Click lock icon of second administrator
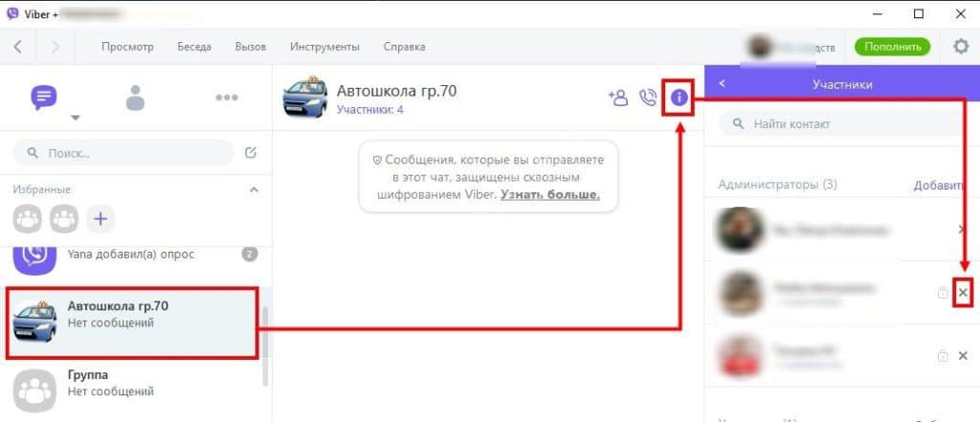Screen dimensions: 980x422 (x=943, y=293)
